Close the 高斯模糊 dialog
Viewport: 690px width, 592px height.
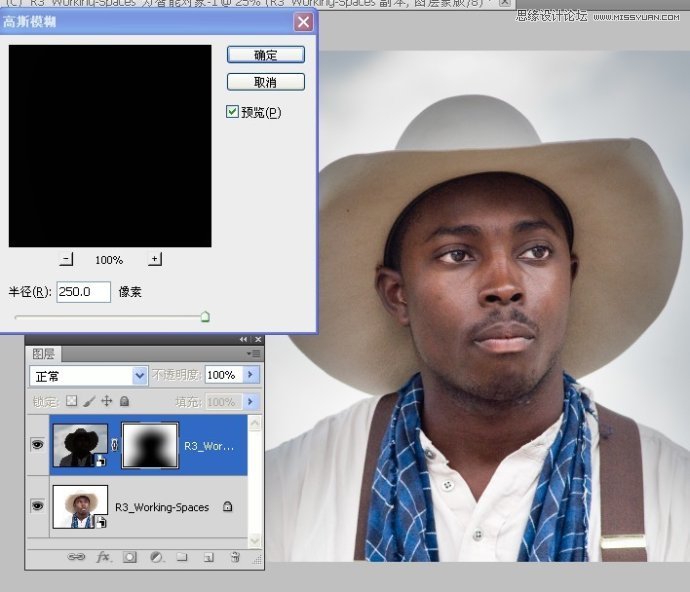303,22
